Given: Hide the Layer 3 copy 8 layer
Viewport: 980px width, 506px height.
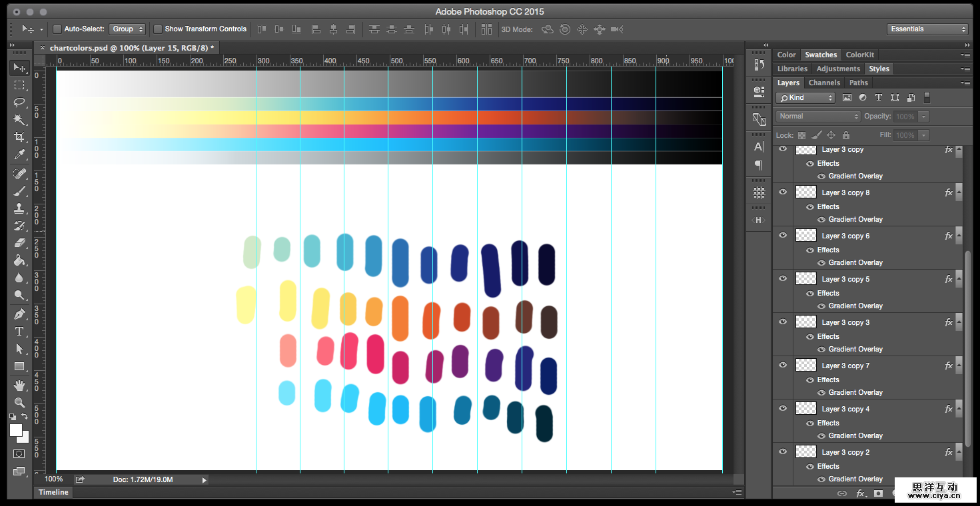Looking at the screenshot, I should pyautogui.click(x=783, y=192).
